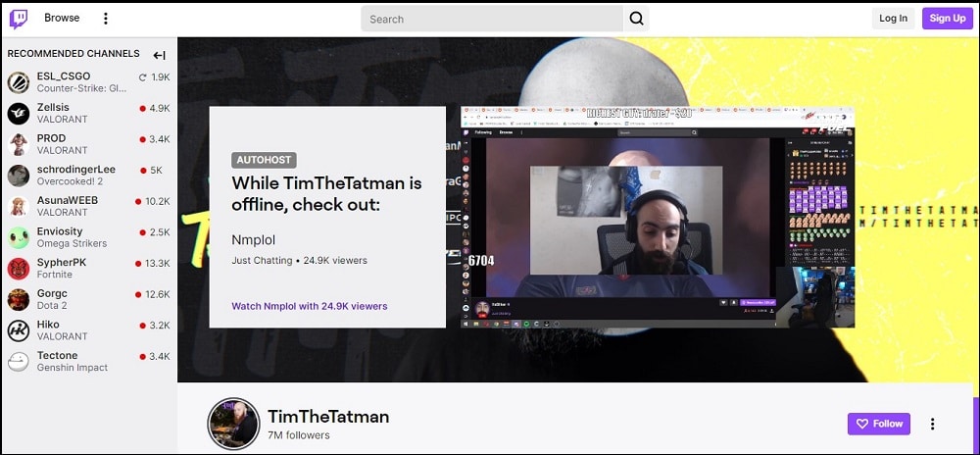The width and height of the screenshot is (980, 455).
Task: Select the PROD channel name
Action: coord(51,138)
